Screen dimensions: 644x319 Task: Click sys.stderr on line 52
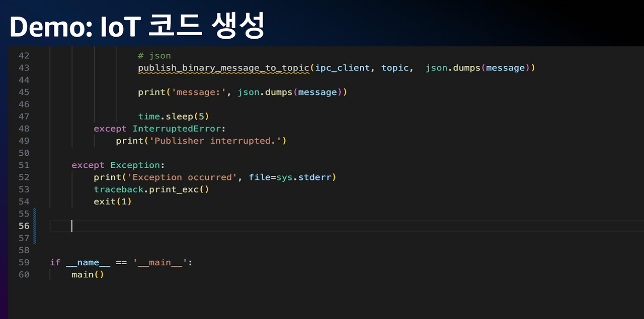304,177
